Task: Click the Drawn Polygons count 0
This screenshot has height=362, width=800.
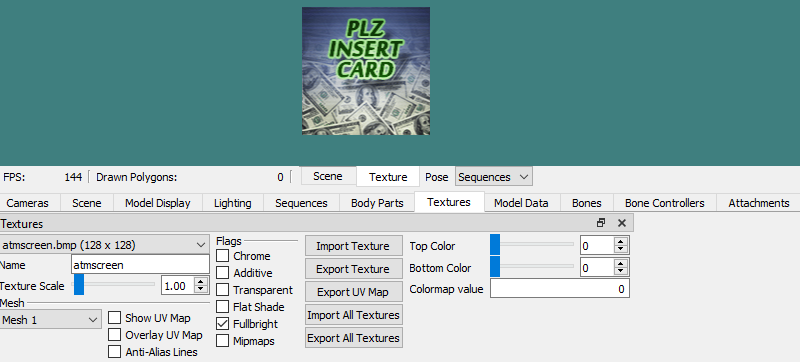Action: coord(280,177)
